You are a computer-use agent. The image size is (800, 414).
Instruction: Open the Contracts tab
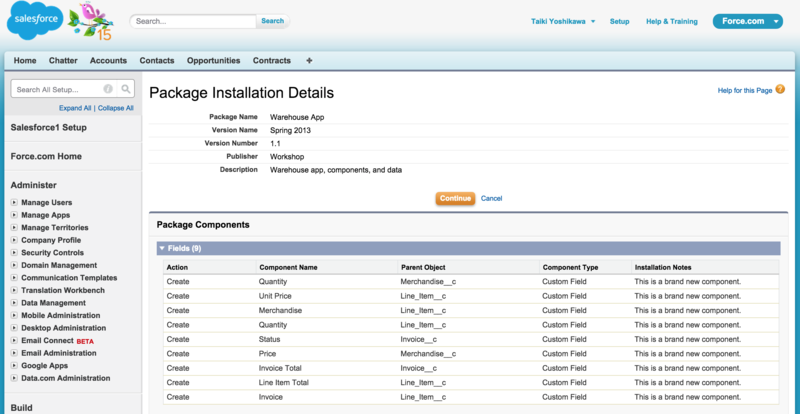(272, 60)
